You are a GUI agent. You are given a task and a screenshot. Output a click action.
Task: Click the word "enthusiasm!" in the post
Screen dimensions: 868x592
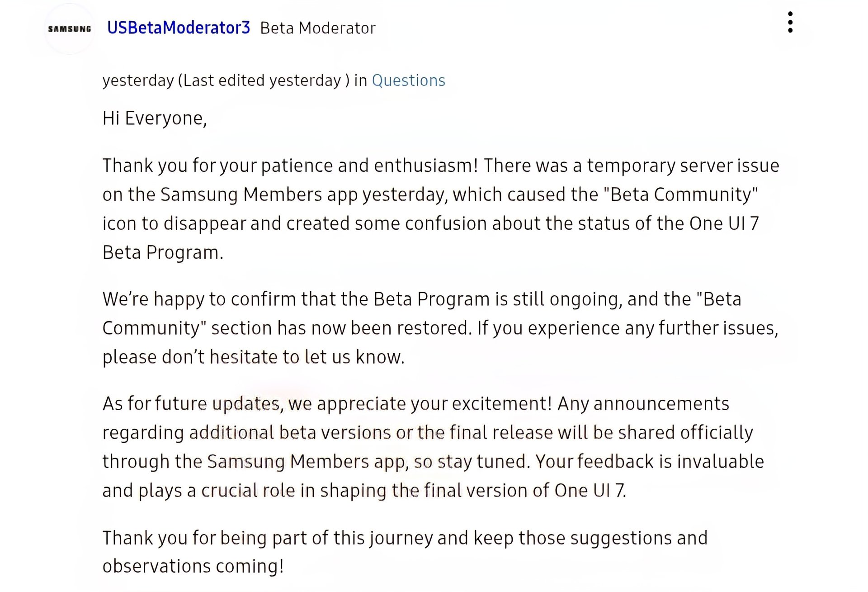coord(426,166)
